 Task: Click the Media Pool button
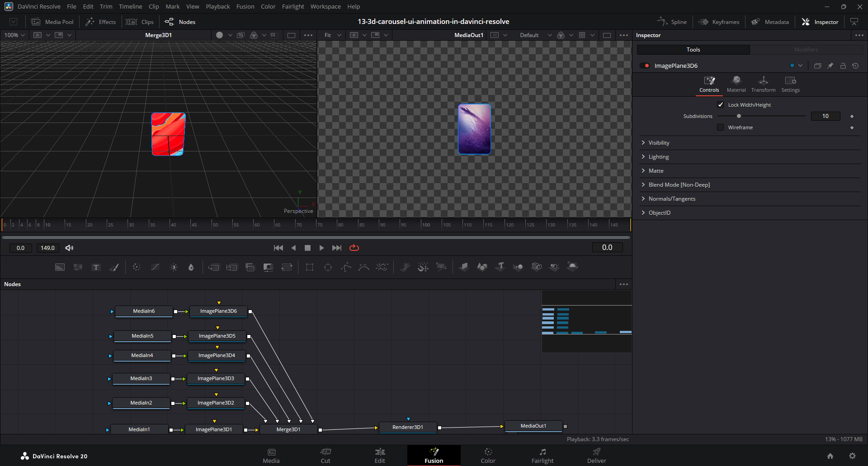click(52, 22)
